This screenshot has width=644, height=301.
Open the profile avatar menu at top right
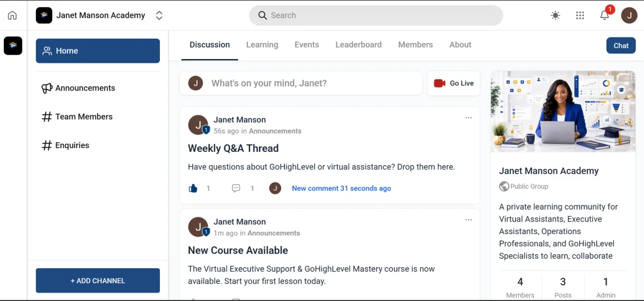click(x=629, y=16)
